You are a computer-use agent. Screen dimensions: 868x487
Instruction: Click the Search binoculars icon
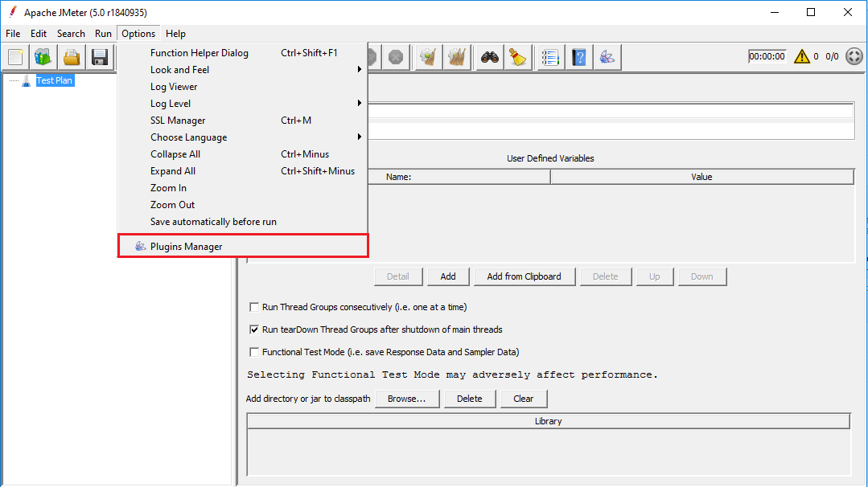pyautogui.click(x=490, y=57)
